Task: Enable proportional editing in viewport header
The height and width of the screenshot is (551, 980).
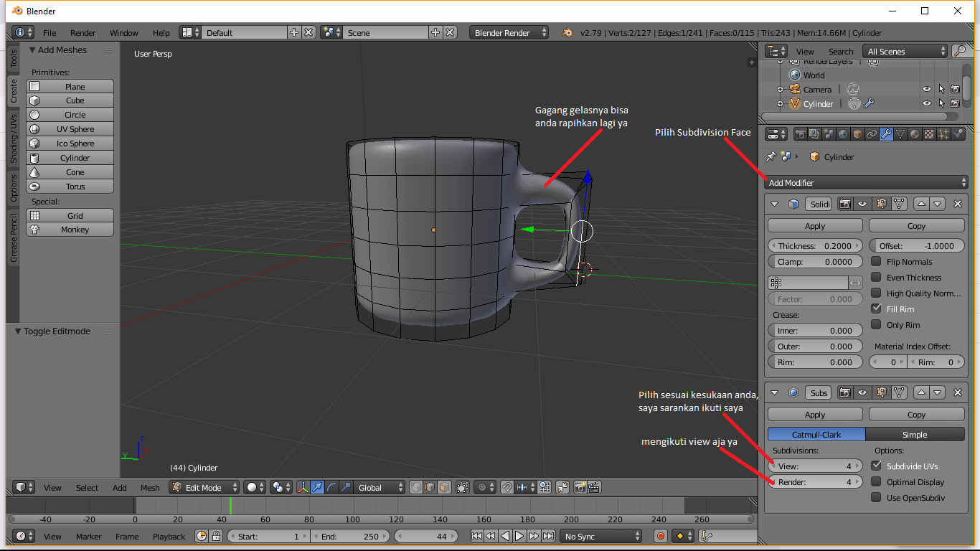Action: [x=481, y=487]
